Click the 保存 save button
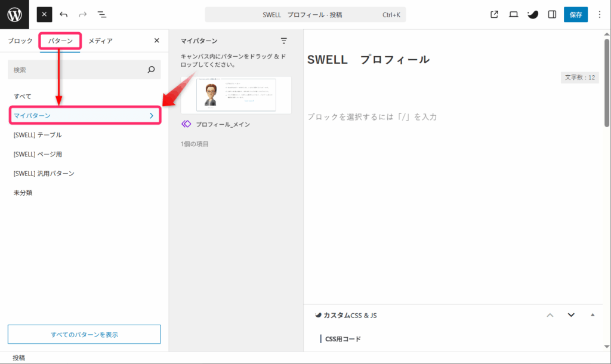611x364 pixels. pos(576,14)
